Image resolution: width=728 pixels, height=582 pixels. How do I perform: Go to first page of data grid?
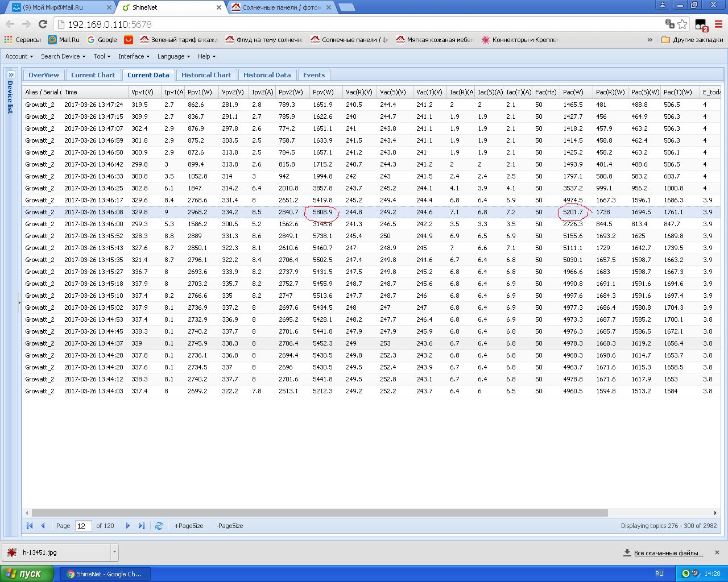30,526
